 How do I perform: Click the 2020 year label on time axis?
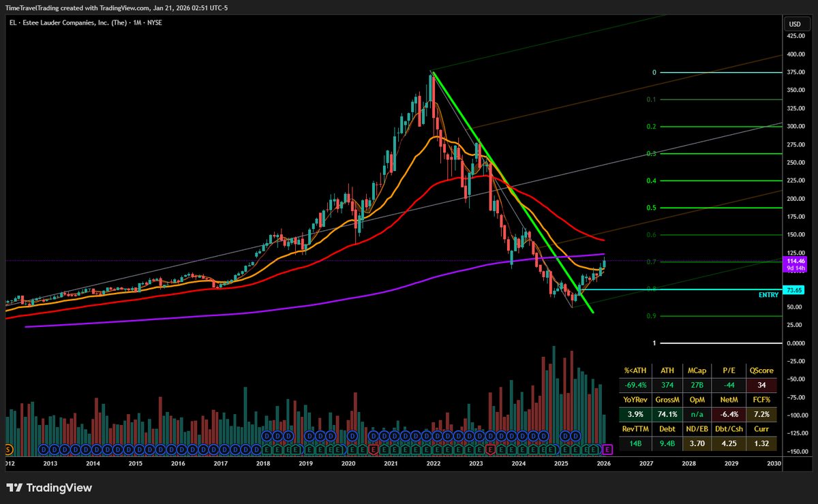348,463
